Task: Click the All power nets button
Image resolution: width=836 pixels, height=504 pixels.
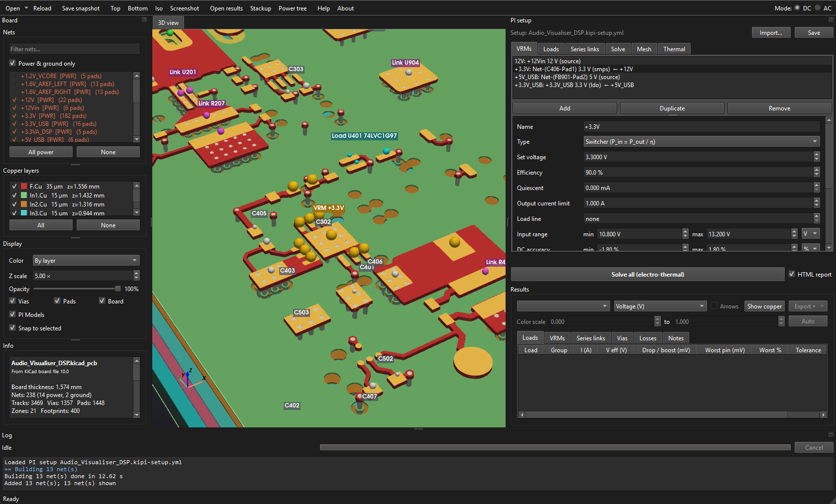Action: [x=41, y=152]
